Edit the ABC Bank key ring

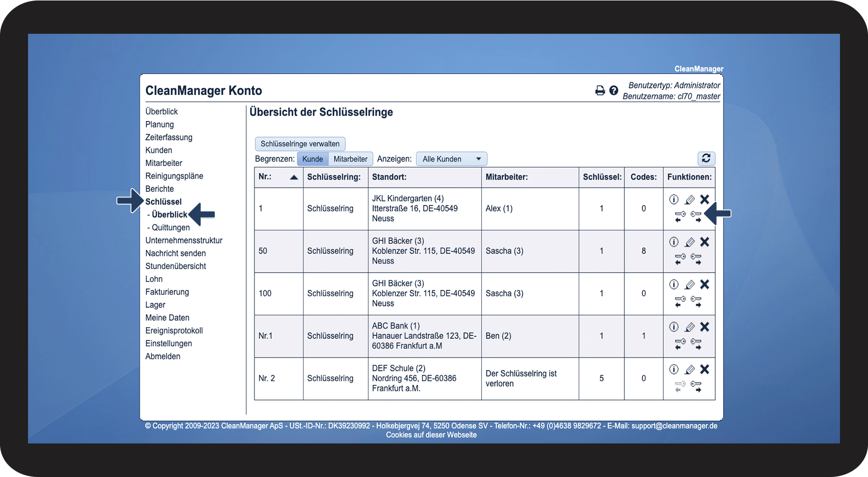point(690,327)
